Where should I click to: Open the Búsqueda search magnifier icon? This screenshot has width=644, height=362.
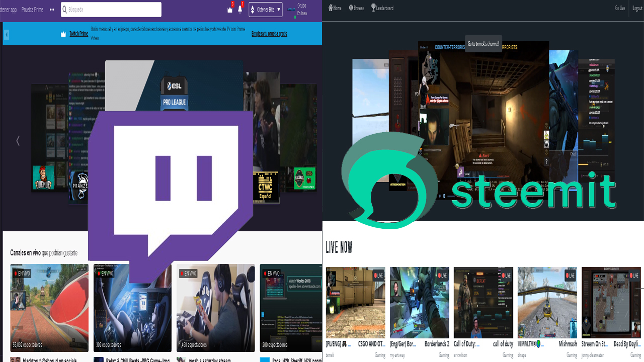click(64, 9)
